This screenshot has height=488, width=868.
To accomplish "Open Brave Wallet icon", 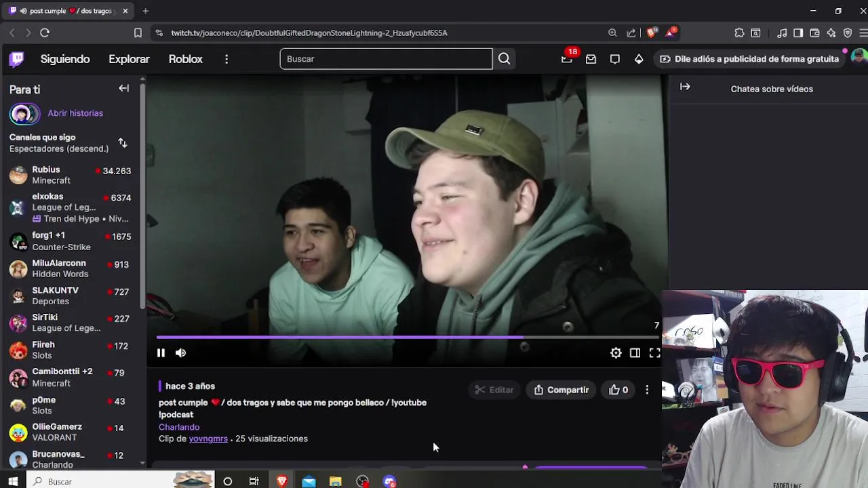I will pos(814,33).
